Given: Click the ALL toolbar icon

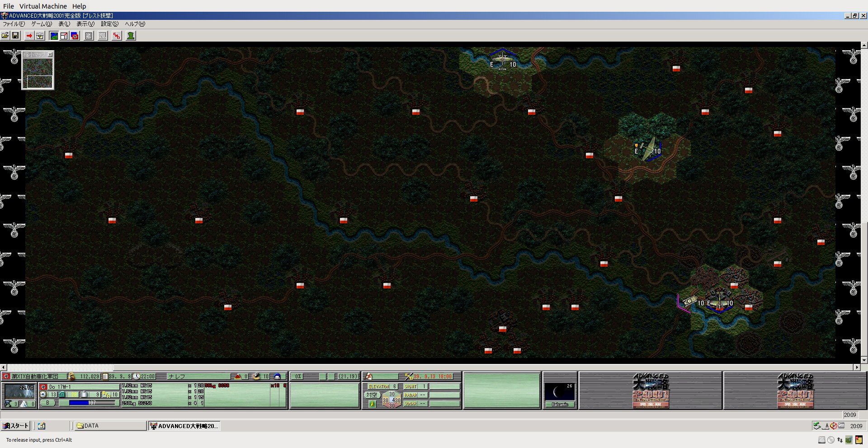Looking at the screenshot, I should (x=103, y=36).
